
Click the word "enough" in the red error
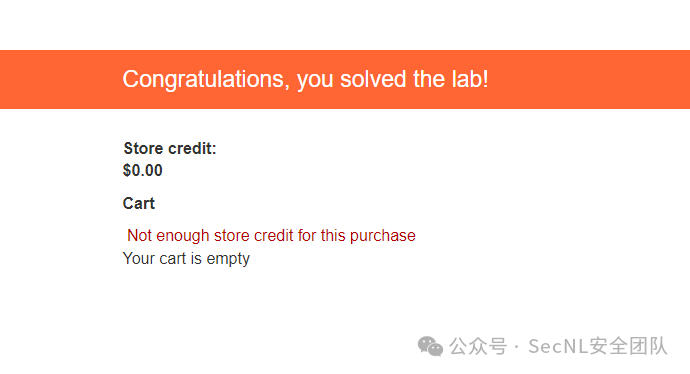[x=183, y=237]
